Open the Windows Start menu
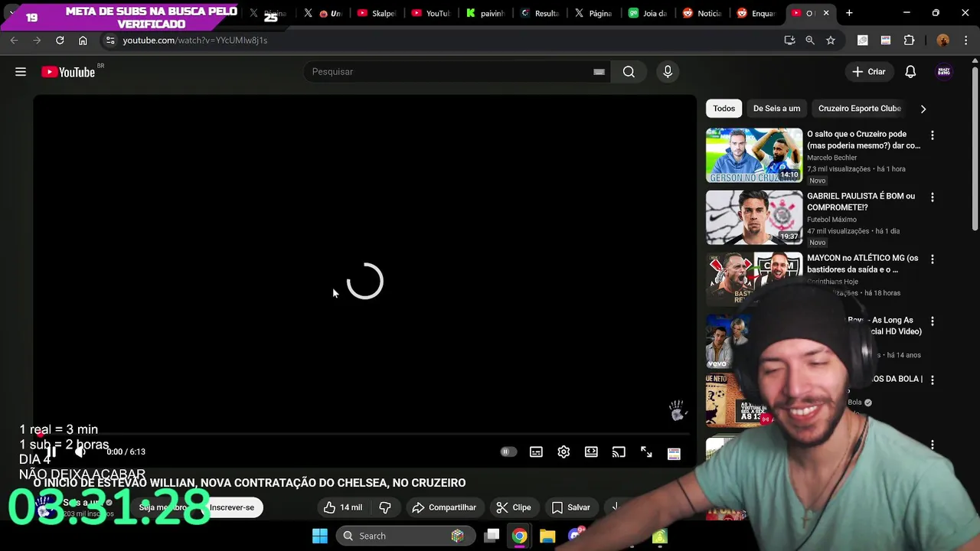This screenshot has width=980, height=551. pyautogui.click(x=320, y=536)
